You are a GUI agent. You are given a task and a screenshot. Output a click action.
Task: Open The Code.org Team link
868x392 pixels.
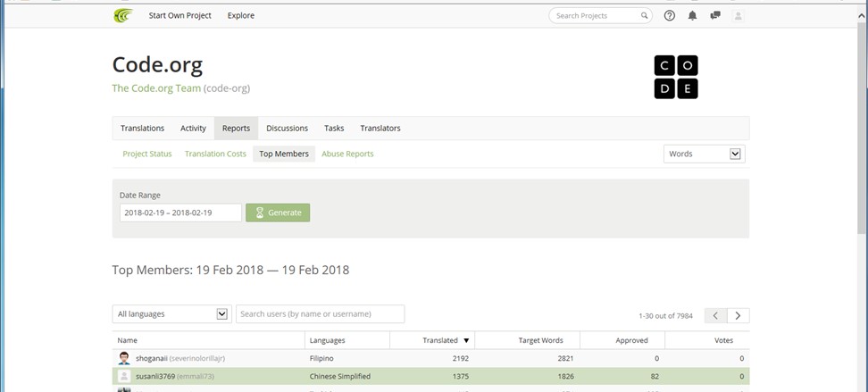click(x=156, y=88)
